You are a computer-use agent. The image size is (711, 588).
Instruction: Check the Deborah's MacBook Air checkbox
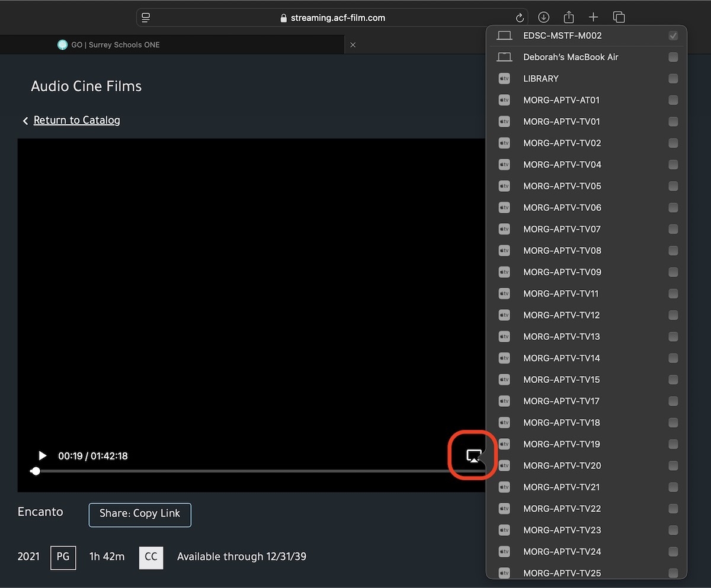673,57
